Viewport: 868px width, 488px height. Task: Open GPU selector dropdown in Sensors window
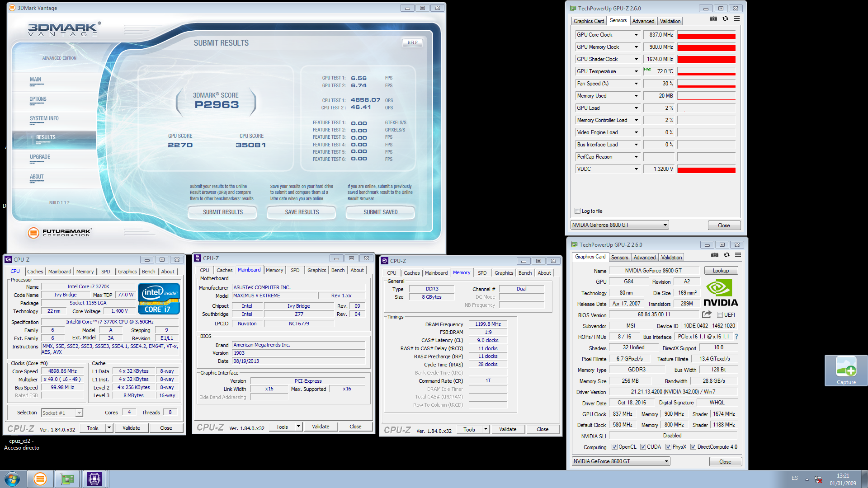coord(620,225)
